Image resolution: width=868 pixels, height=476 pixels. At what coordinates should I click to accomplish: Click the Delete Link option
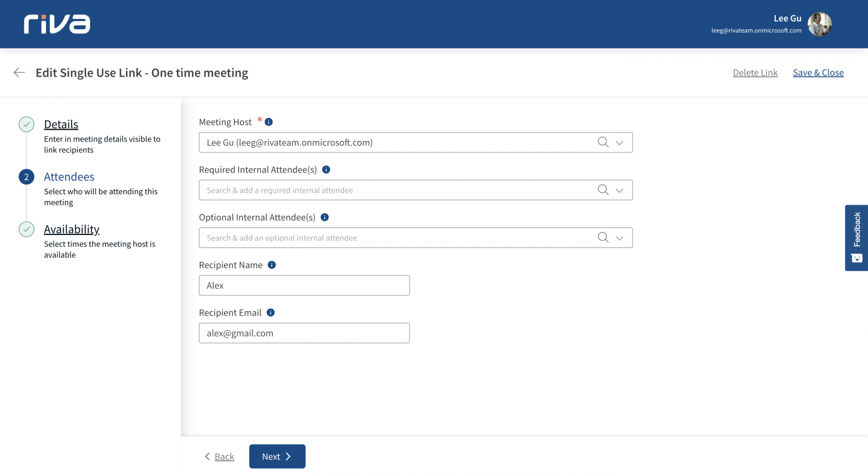[x=755, y=72]
